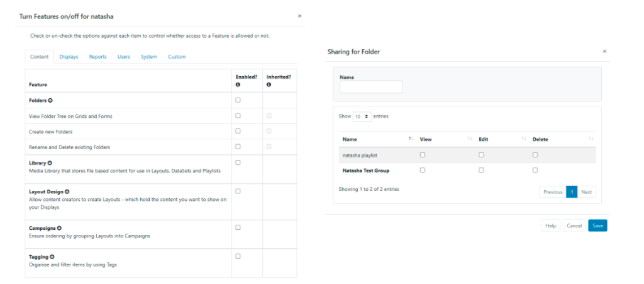
Task: Expand the Tagging feature group icon
Action: [x=52, y=257]
